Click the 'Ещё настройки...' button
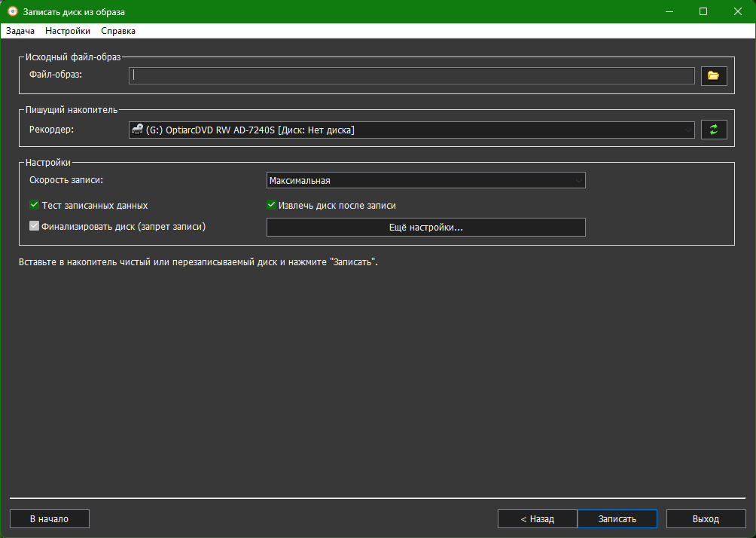The height and width of the screenshot is (538, 756). click(426, 228)
